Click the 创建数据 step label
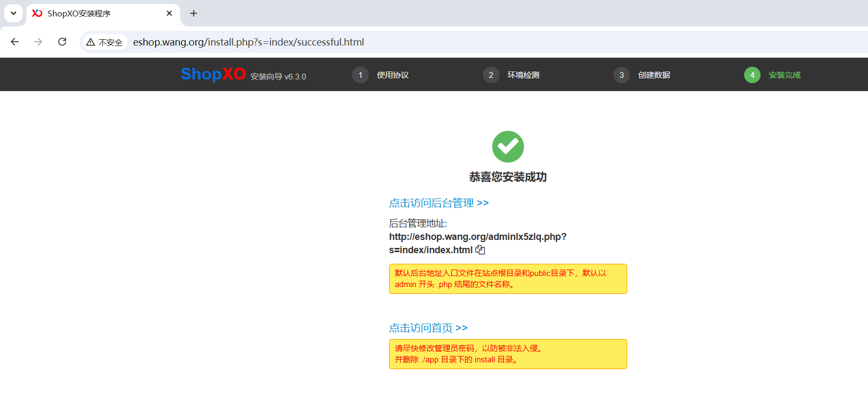Image resolution: width=868 pixels, height=411 pixels. (654, 75)
